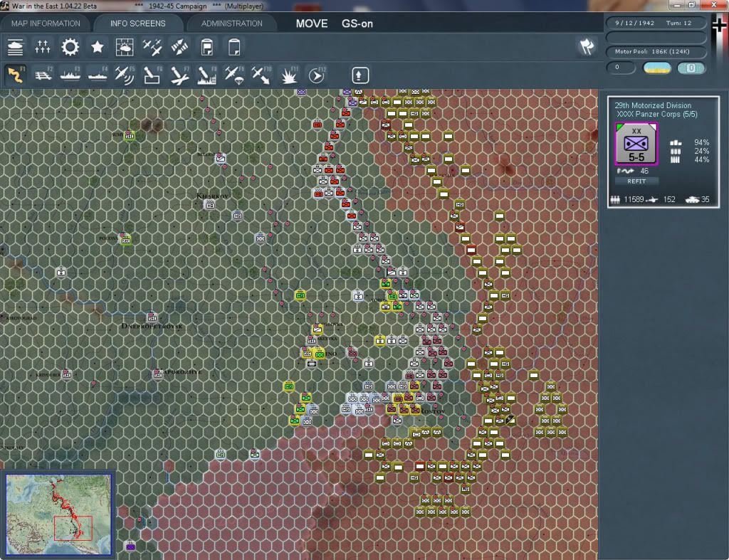The width and height of the screenshot is (729, 560).
Task: Click the Motor Pool 186K readout
Action: (656, 51)
